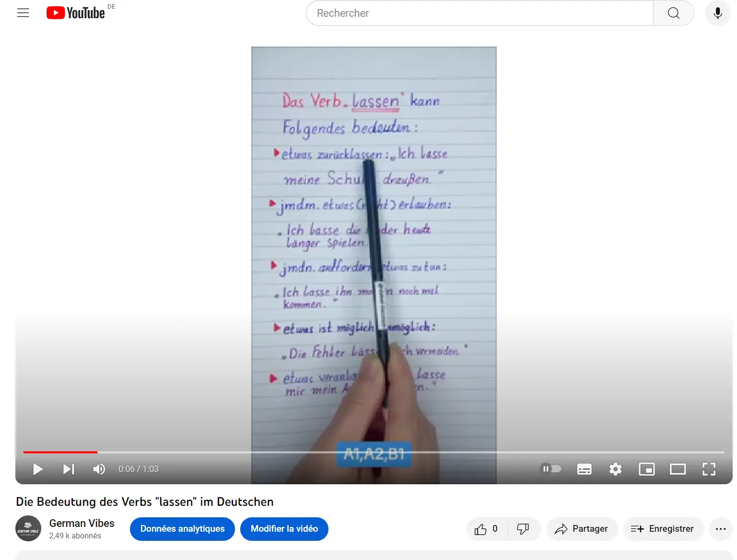Mute the video volume

99,469
